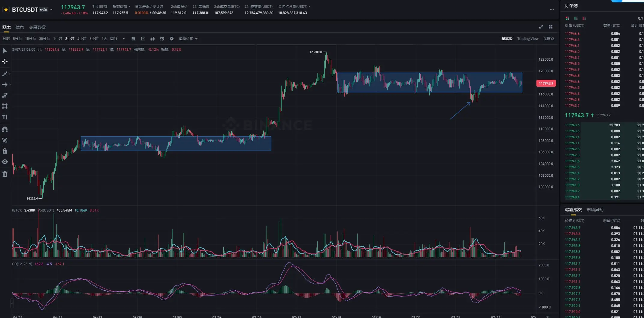This screenshot has width=644, height=318.
Task: Click the current price tag 117943.7 on axis
Action: (546, 83)
